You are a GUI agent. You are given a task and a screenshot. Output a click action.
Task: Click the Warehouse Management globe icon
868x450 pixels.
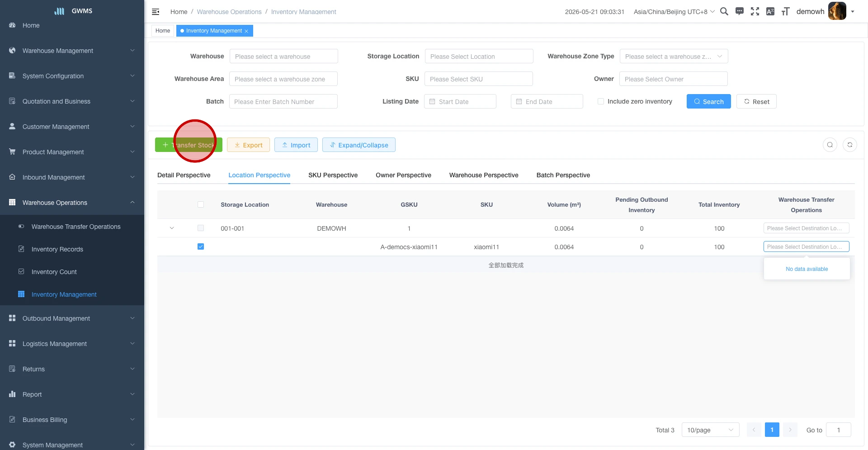pos(12,51)
